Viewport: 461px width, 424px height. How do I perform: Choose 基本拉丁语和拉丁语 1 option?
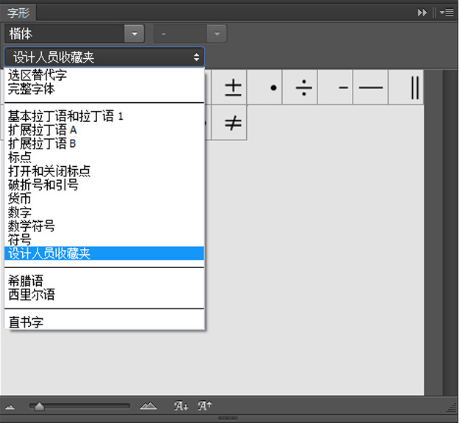coord(104,116)
